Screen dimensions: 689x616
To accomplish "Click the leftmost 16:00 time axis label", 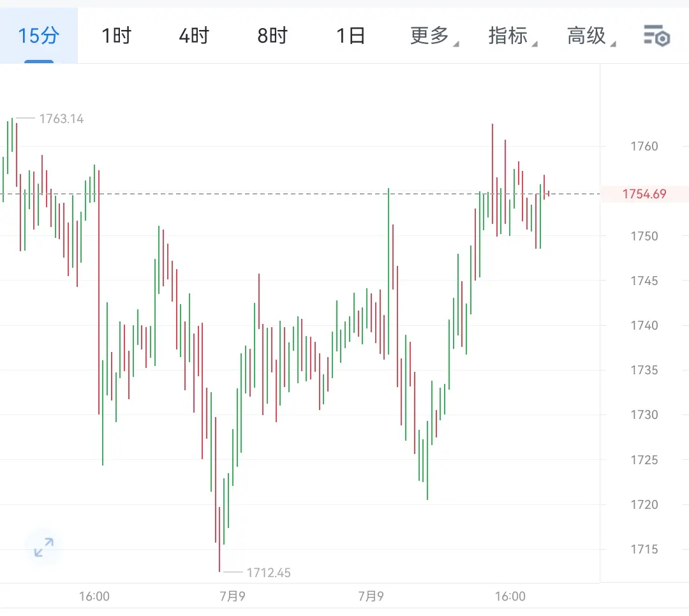I will click(94, 596).
